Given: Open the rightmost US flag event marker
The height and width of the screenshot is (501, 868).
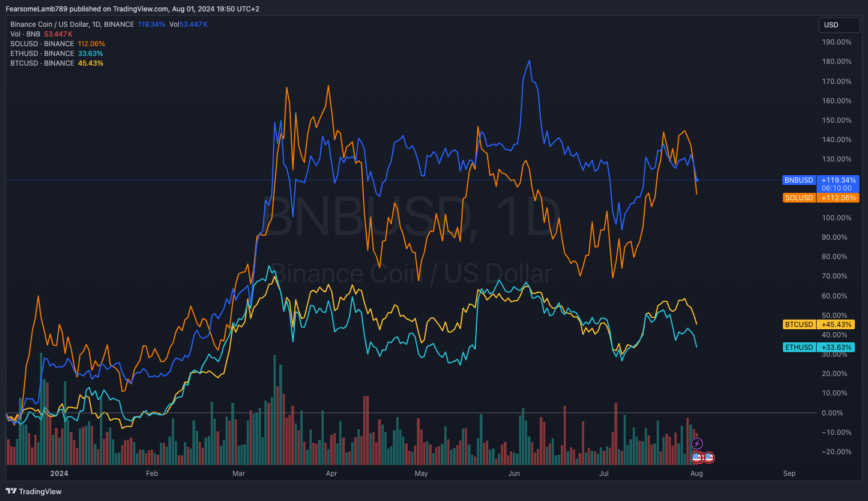Looking at the screenshot, I should [709, 457].
